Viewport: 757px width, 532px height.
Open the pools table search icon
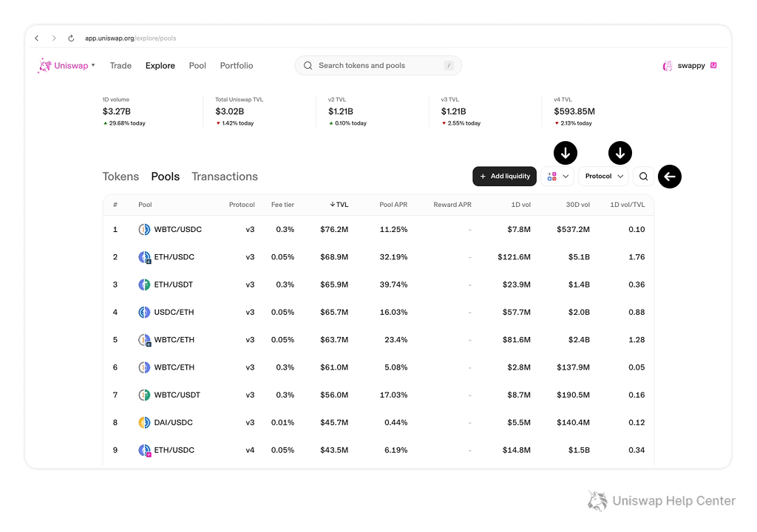coord(644,177)
